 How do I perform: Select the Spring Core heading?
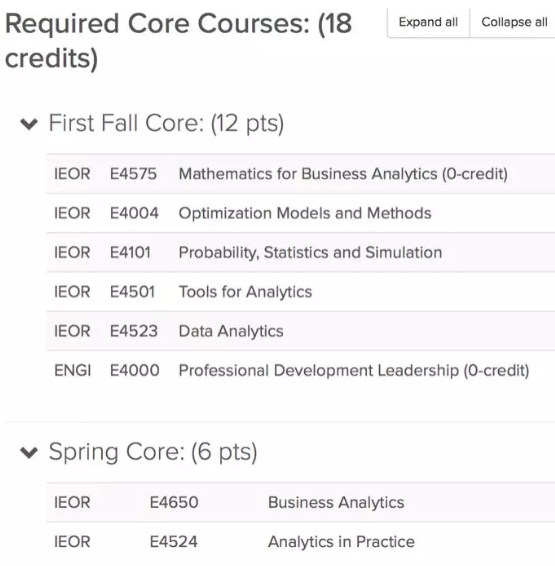[153, 452]
